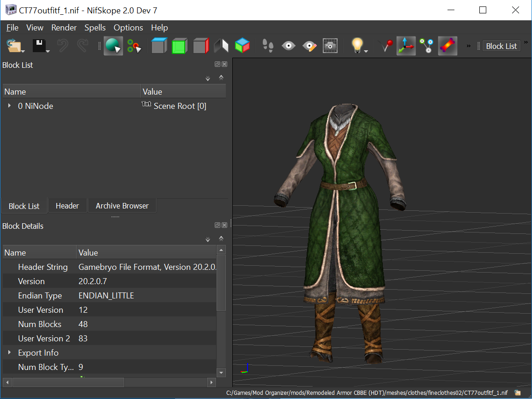Screen dimensions: 532x399
Task: Toggle the eye visibility icon in toolbar
Action: point(289,46)
